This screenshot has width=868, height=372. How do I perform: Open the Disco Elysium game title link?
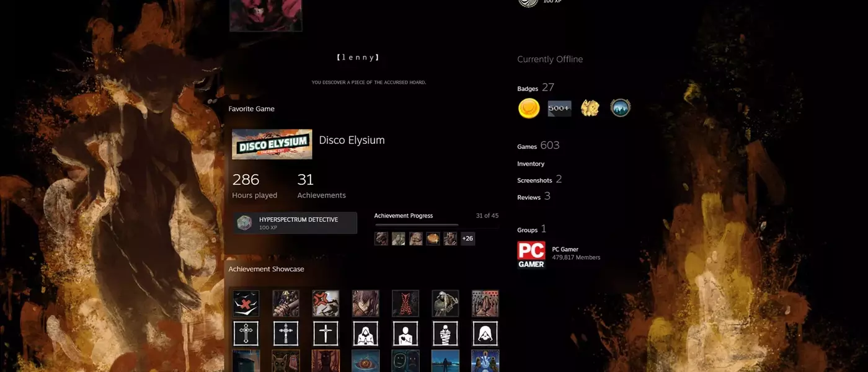tap(352, 140)
